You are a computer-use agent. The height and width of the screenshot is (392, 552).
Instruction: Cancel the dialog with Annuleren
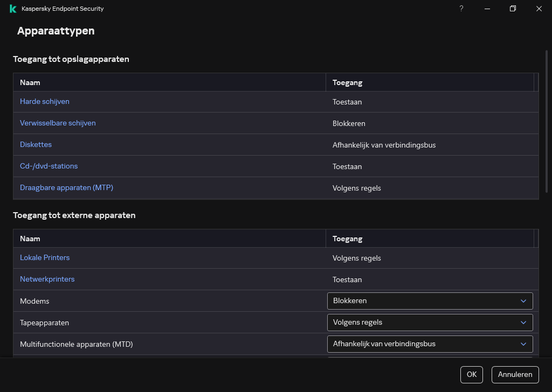click(515, 374)
